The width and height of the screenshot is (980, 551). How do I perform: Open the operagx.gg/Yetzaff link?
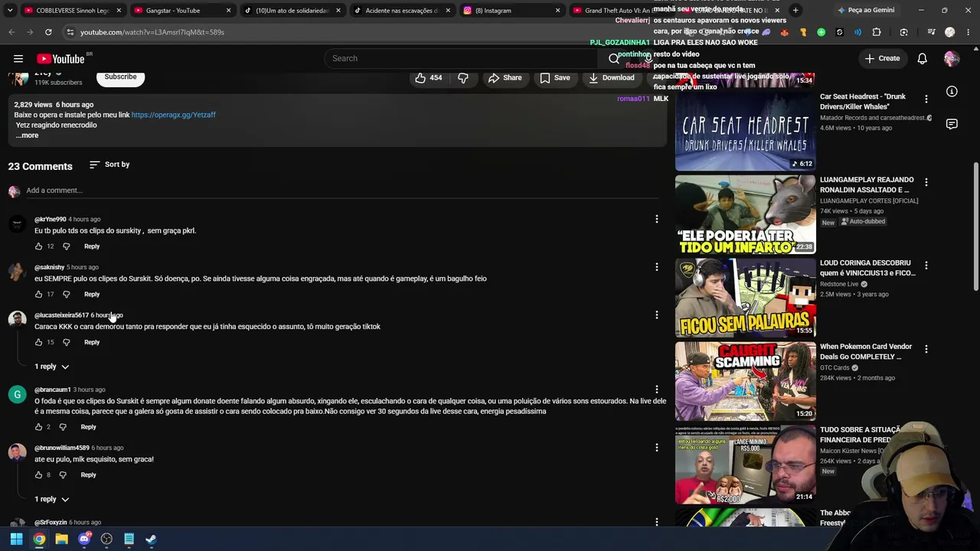(173, 115)
